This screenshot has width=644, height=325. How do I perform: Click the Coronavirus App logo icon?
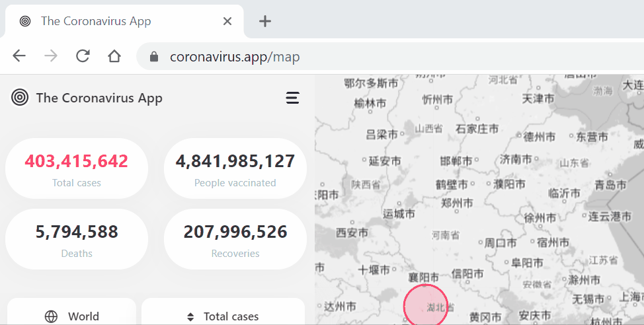tap(20, 98)
